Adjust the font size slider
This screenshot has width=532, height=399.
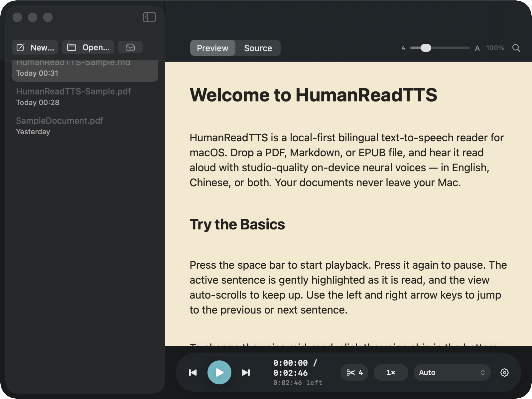[x=440, y=48]
